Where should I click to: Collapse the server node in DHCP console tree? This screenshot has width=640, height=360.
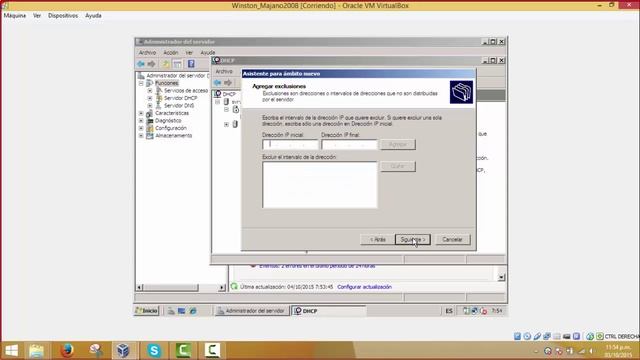pos(218,102)
